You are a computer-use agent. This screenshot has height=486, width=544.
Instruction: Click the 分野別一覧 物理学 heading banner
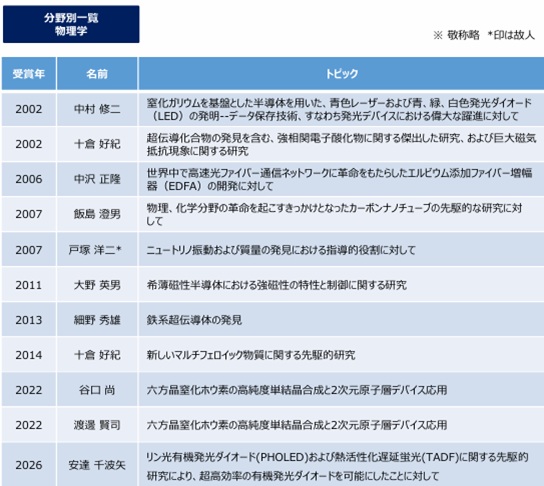[x=71, y=24]
